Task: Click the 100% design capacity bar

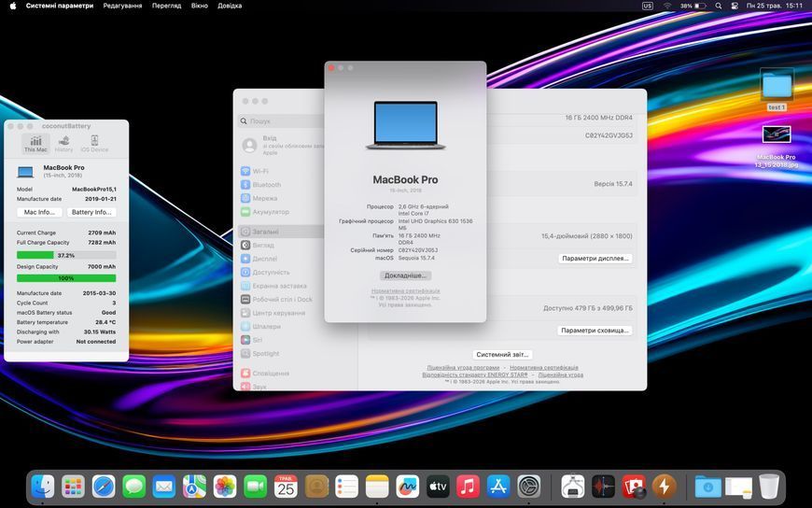Action: point(66,278)
